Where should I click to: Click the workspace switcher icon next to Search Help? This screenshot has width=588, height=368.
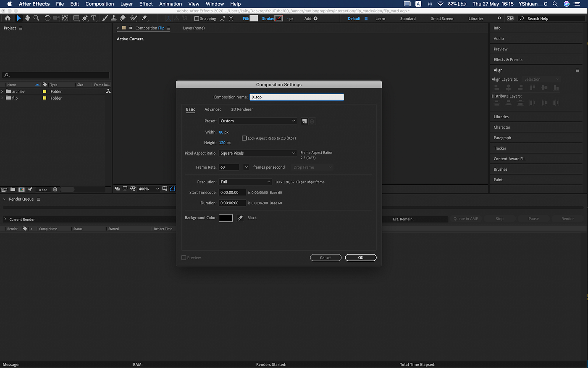(x=510, y=19)
